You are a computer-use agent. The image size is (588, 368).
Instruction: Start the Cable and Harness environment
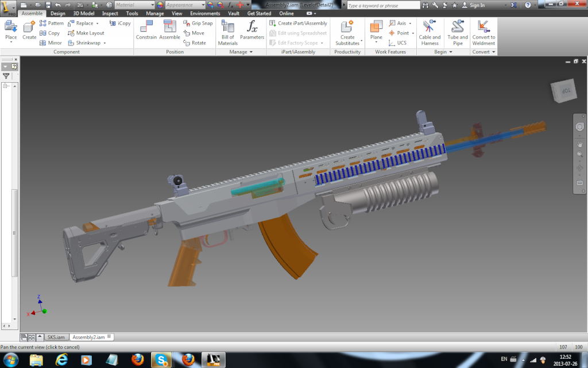coord(430,33)
